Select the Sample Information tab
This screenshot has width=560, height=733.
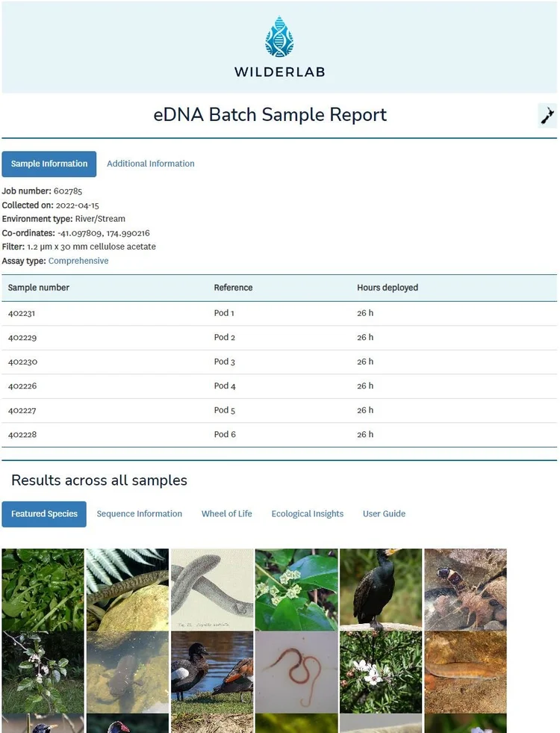point(49,164)
